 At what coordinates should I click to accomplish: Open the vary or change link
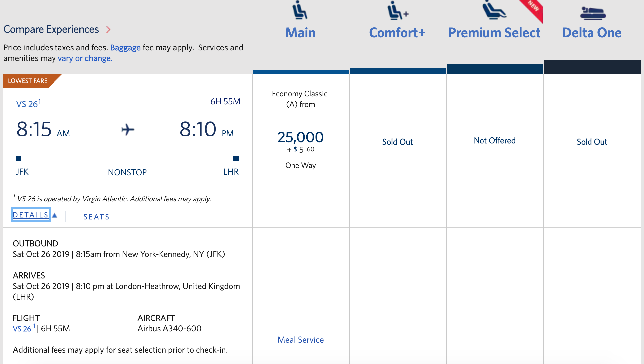click(85, 58)
